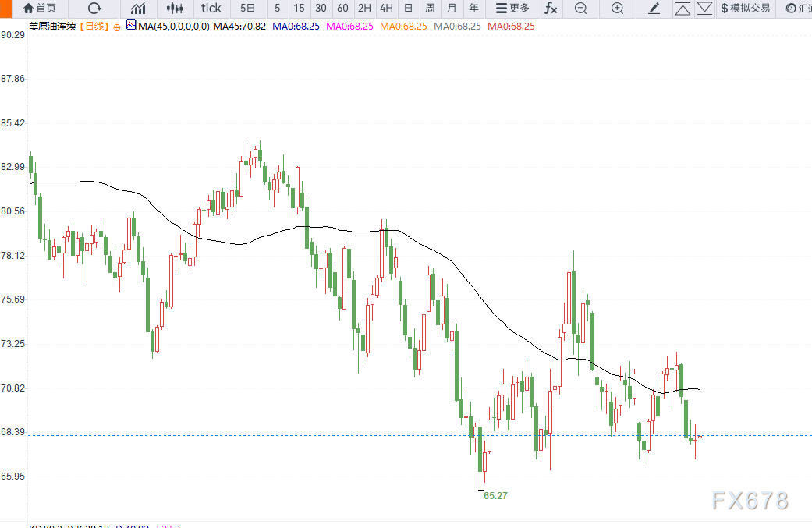Select the 周 weekly timeframe

coord(430,9)
